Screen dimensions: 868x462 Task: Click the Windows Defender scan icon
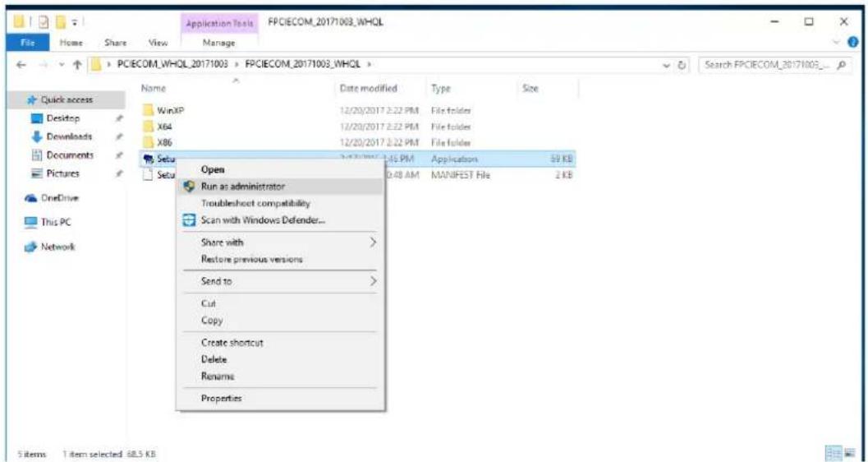[190, 220]
